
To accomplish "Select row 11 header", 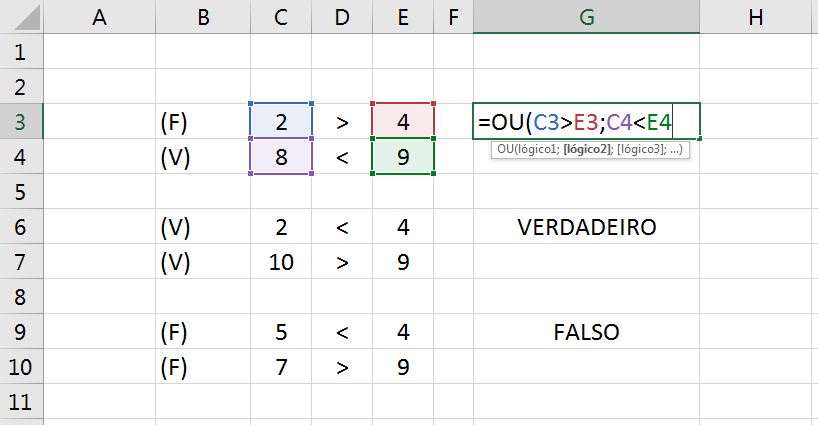I will click(21, 402).
